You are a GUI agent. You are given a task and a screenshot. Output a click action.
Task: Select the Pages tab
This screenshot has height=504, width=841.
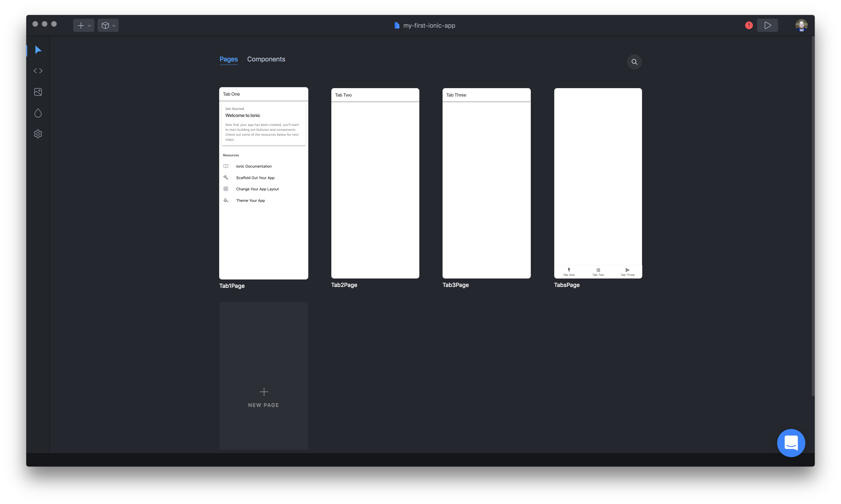(229, 59)
